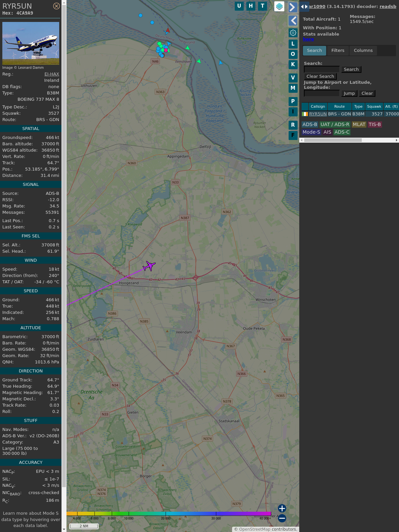Open the OpenStreetMap attribution link
Screen dimensions: 399x532
255,529
